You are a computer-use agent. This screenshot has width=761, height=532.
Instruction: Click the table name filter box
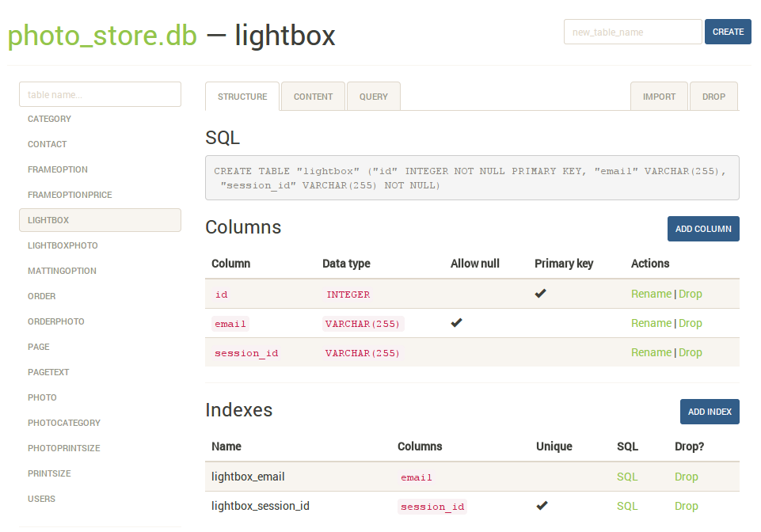tap(100, 93)
